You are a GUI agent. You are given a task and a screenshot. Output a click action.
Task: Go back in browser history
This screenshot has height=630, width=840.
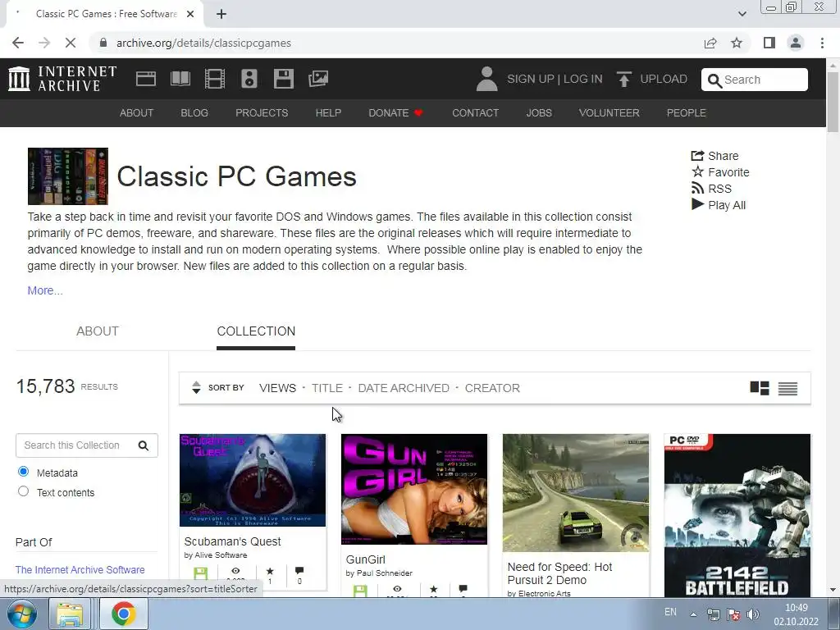[x=18, y=43]
